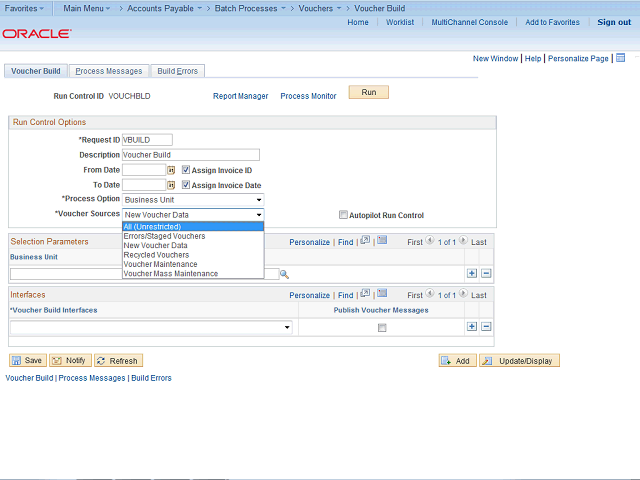Select Errors/Staged Vouchers option
The height and width of the screenshot is (480, 640).
click(193, 236)
